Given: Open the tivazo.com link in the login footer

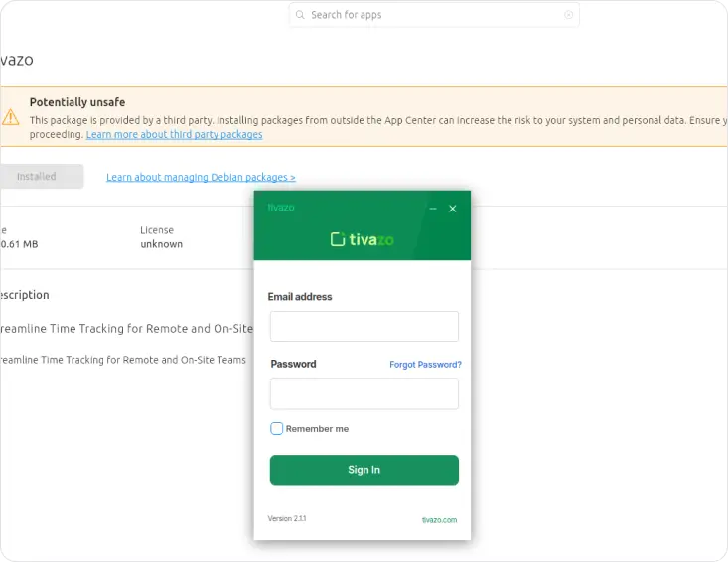Looking at the screenshot, I should [x=439, y=520].
